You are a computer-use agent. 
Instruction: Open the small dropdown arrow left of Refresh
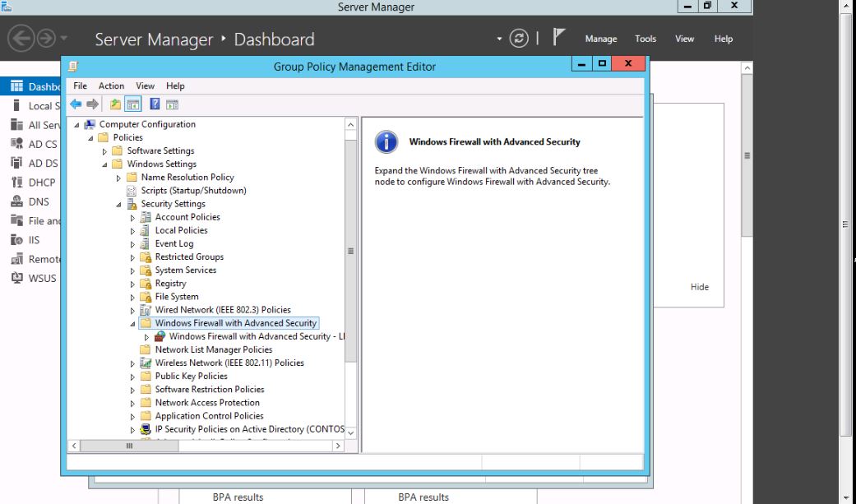(x=499, y=39)
